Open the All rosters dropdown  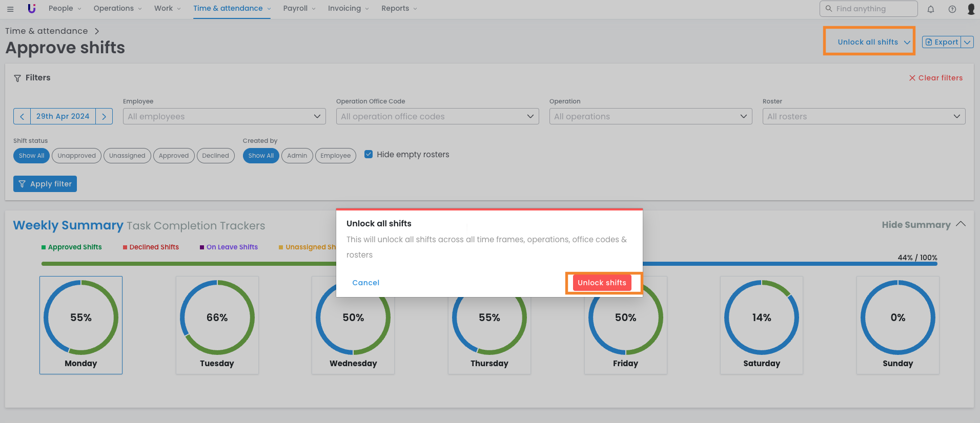click(x=863, y=116)
